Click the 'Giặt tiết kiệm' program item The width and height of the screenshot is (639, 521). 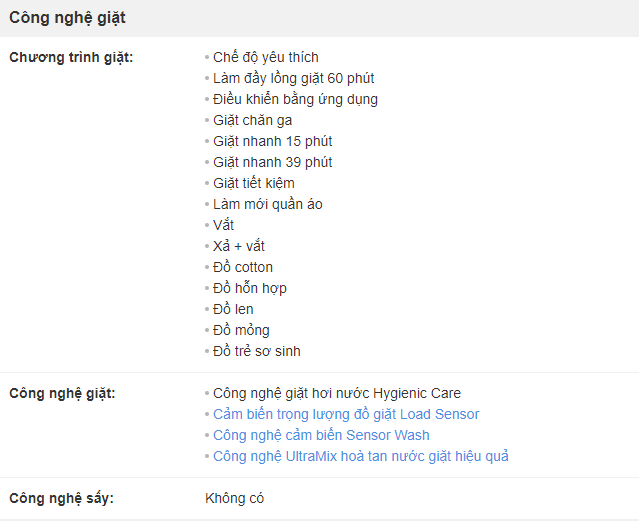point(254,183)
